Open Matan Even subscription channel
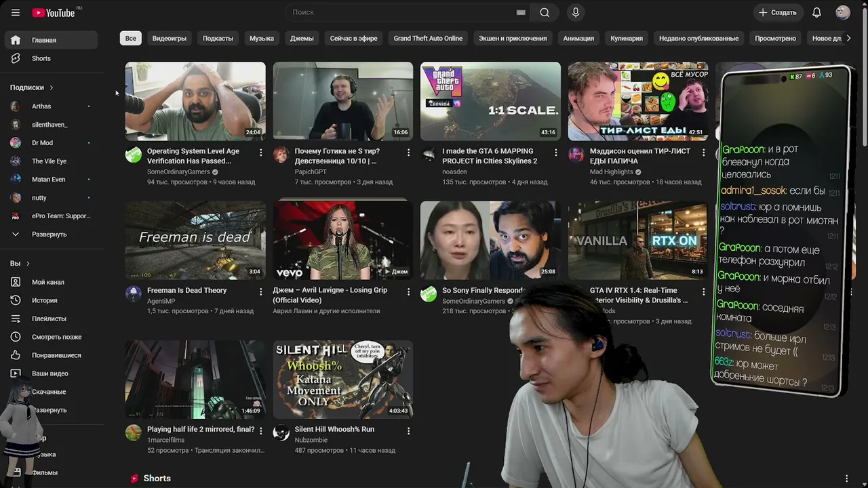The height and width of the screenshot is (488, 868). [x=51, y=180]
